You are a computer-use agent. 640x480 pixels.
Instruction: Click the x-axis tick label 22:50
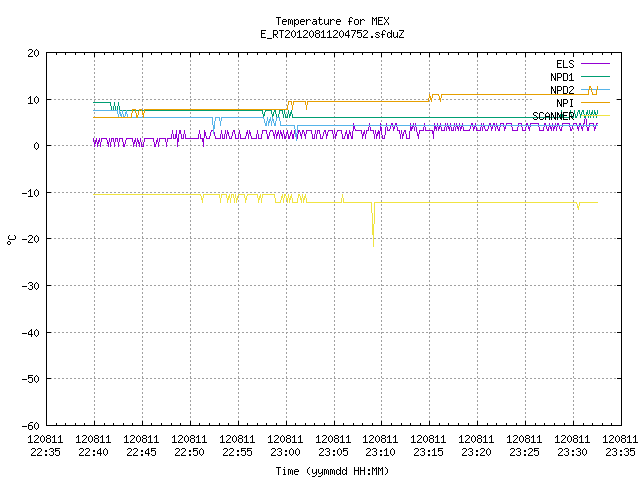tap(189, 452)
